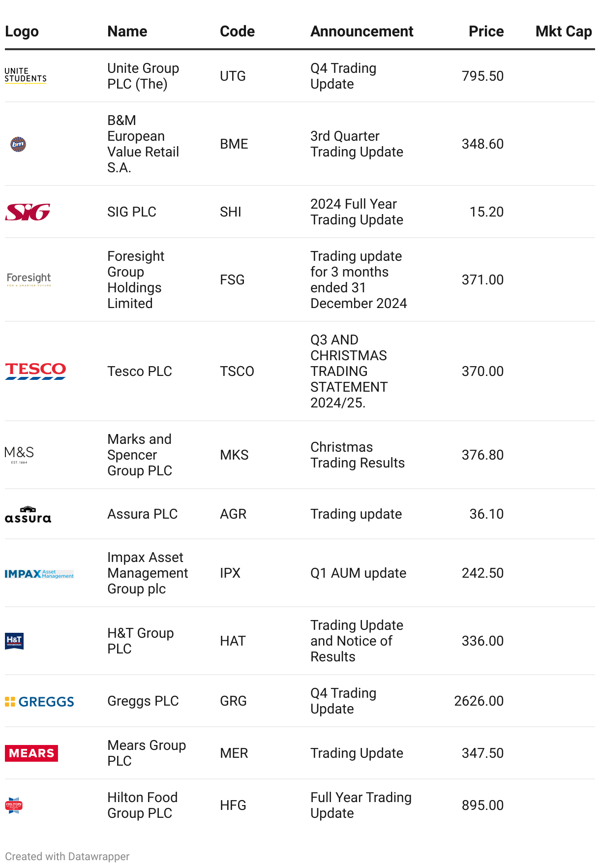
Task: Click Greggs price 2626.00
Action: (479, 701)
